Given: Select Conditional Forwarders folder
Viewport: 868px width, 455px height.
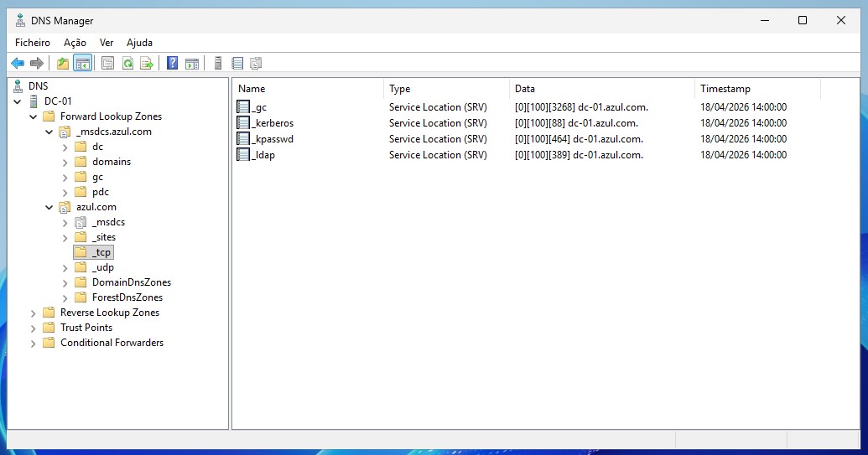Looking at the screenshot, I should (x=112, y=343).
